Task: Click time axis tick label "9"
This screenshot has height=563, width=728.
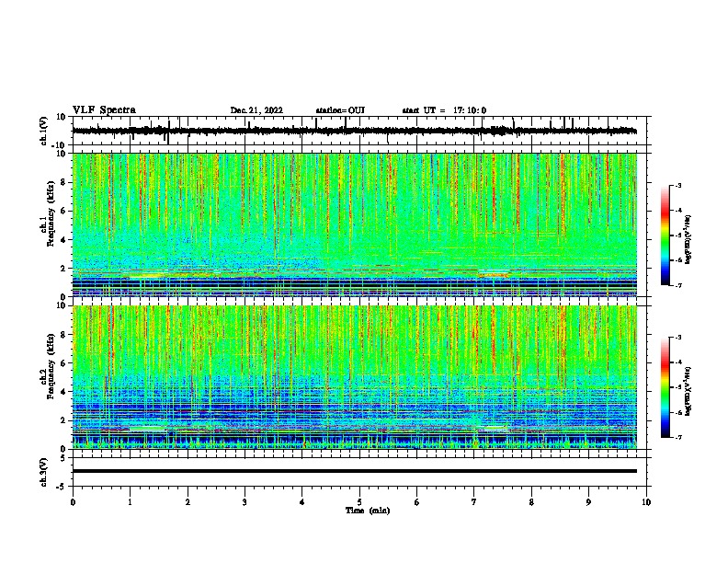Action: tap(588, 502)
